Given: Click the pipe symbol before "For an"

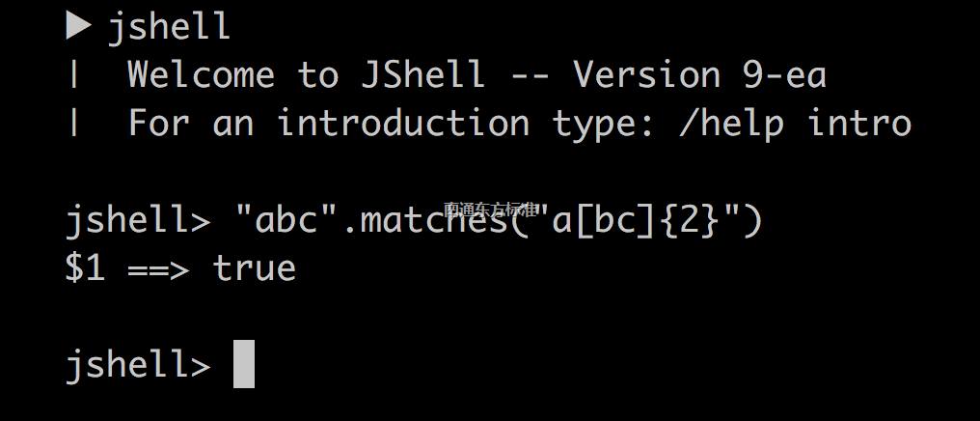Looking at the screenshot, I should [x=75, y=123].
